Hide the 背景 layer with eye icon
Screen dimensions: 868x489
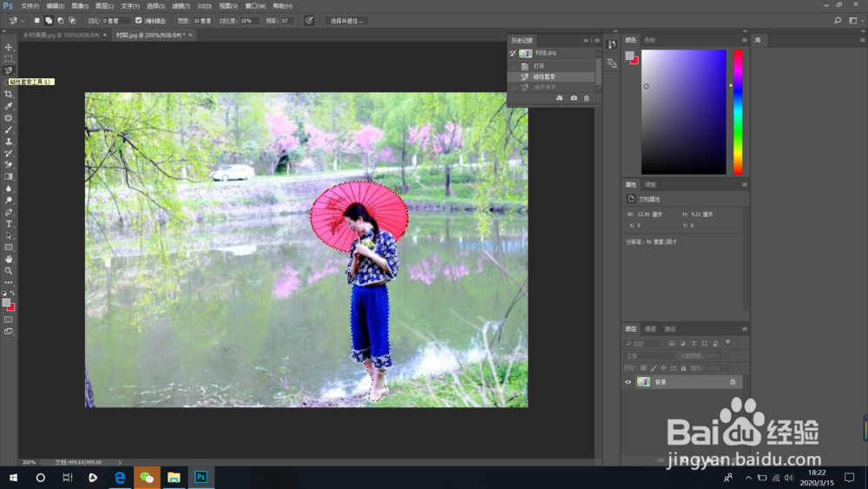coord(628,382)
